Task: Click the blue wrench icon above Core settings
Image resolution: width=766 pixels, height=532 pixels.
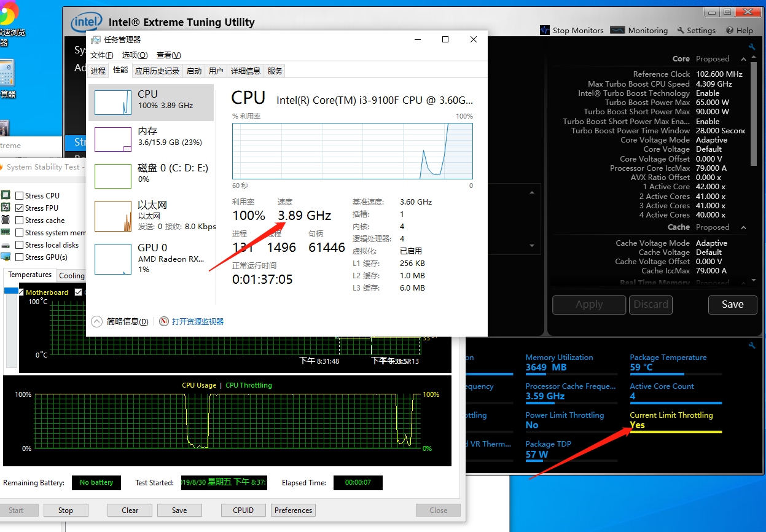Action: (752, 47)
